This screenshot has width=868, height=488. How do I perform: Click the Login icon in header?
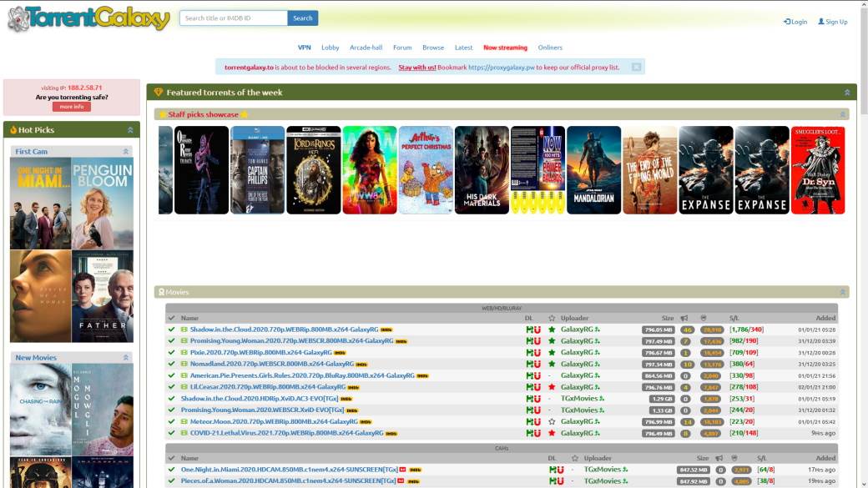coord(787,22)
